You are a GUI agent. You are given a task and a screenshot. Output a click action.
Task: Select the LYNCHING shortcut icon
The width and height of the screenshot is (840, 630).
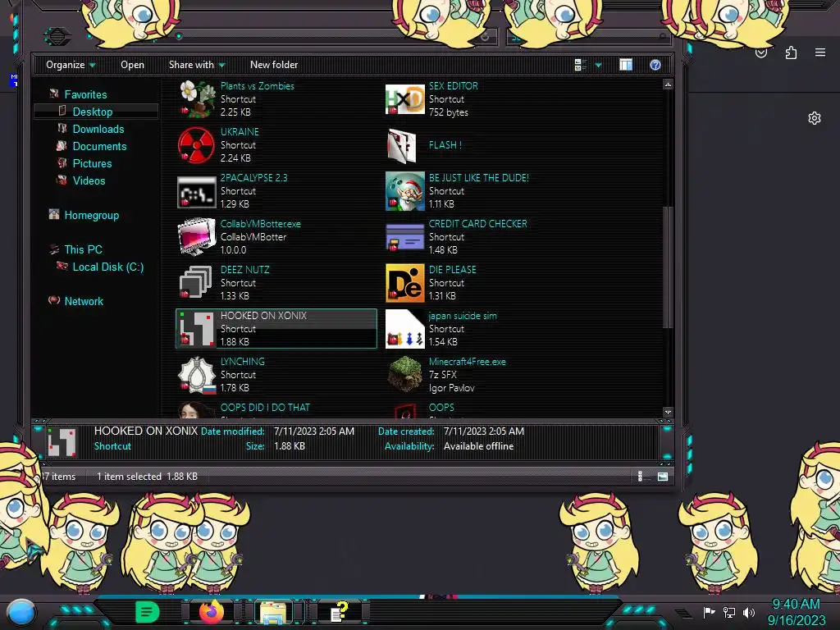(x=197, y=375)
